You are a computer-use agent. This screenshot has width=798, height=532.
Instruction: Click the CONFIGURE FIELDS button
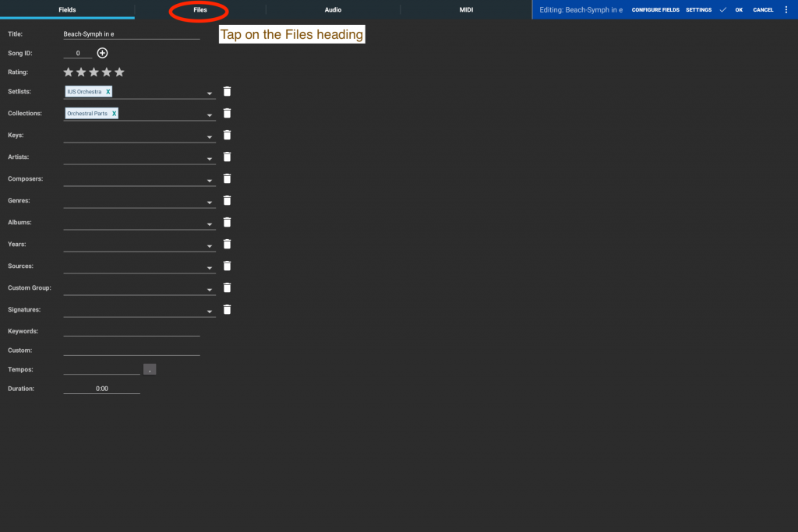point(655,9)
